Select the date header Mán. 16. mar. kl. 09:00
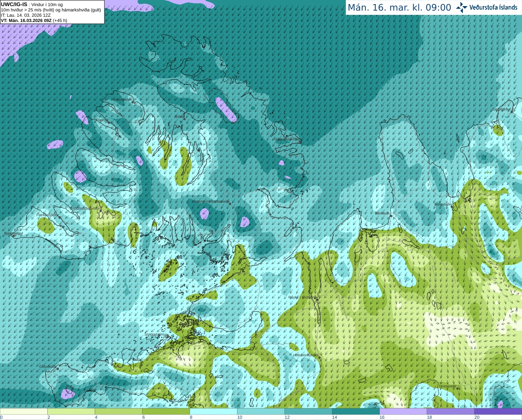Image resolution: width=522 pixels, height=420 pixels. coord(399,8)
